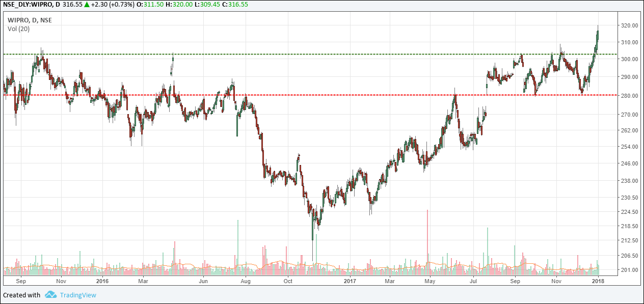Click the Aug time axis label
The width and height of the screenshot is (644, 304).
246,281
